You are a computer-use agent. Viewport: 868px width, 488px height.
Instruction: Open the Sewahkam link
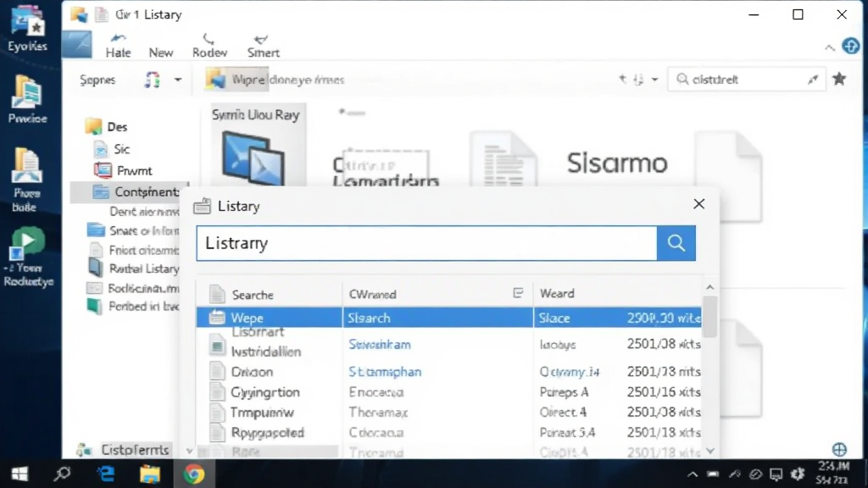(380, 344)
